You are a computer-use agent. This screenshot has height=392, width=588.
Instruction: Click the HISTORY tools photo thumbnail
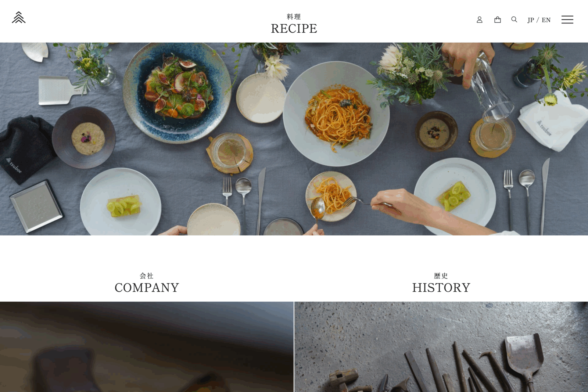click(x=441, y=347)
